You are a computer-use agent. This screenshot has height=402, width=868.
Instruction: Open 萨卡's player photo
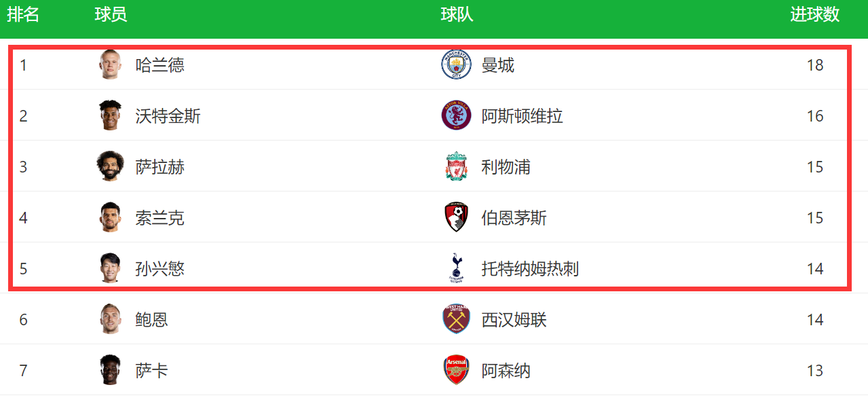(110, 370)
